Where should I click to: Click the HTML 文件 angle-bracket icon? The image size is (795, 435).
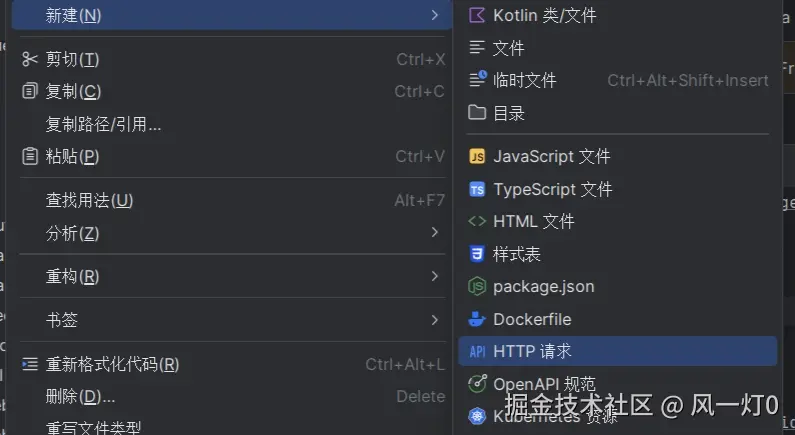coord(477,222)
